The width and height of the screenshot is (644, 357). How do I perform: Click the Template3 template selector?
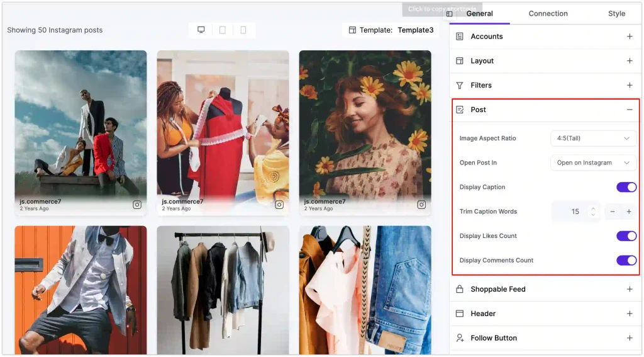391,30
